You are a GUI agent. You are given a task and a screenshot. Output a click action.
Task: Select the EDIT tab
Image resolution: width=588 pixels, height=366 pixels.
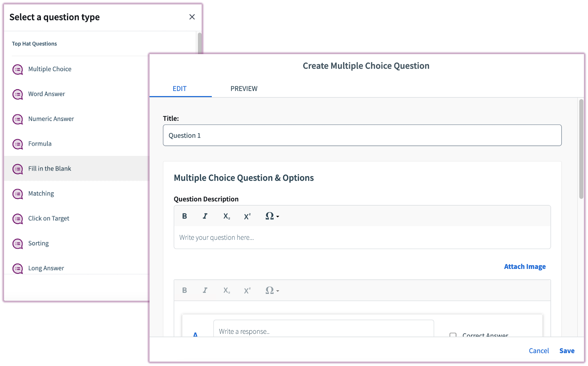pyautogui.click(x=180, y=89)
